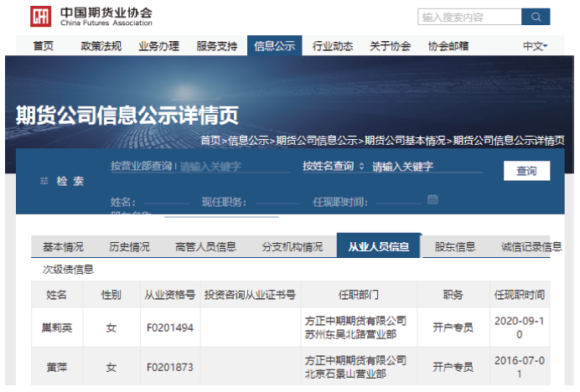Click the 职务 column header
This screenshot has width=580, height=392.
pos(453,295)
